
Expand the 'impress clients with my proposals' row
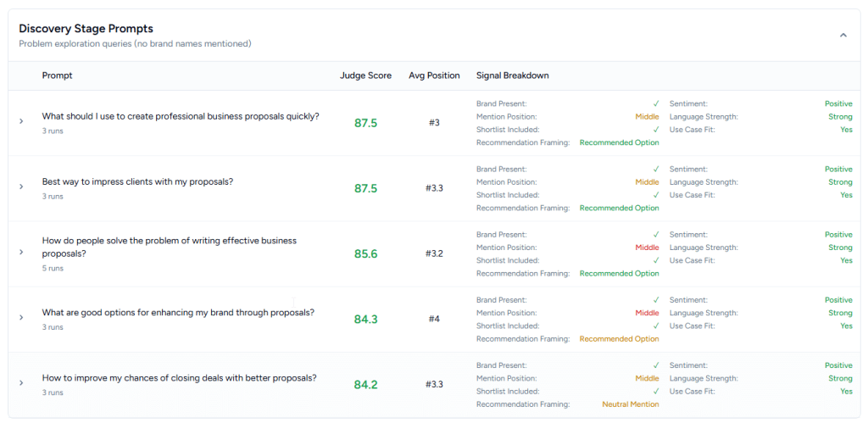[21, 186]
